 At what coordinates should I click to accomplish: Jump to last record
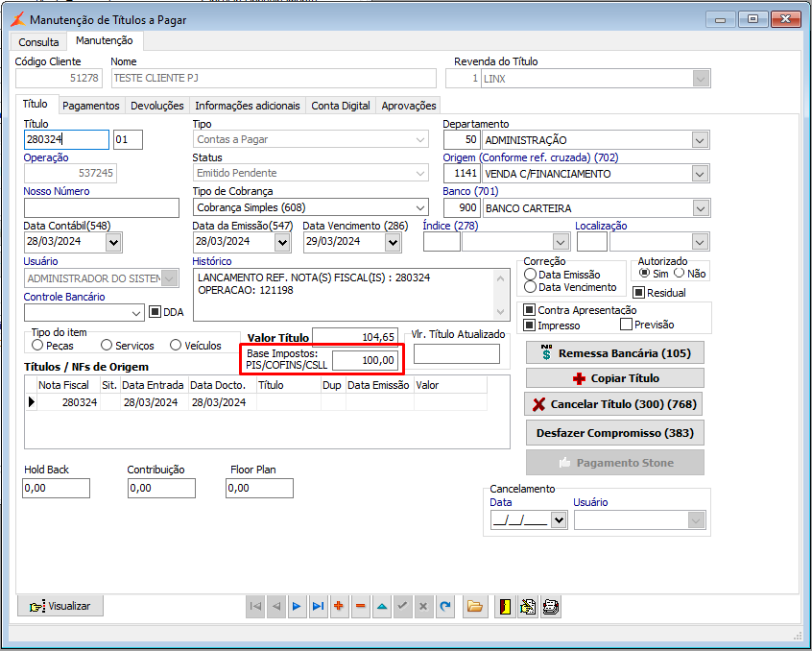point(318,607)
